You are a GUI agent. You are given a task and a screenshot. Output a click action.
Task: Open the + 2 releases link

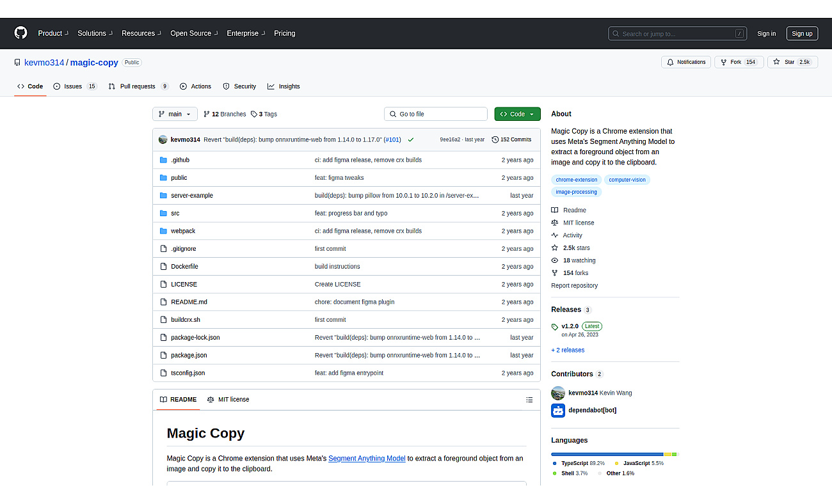(x=568, y=350)
